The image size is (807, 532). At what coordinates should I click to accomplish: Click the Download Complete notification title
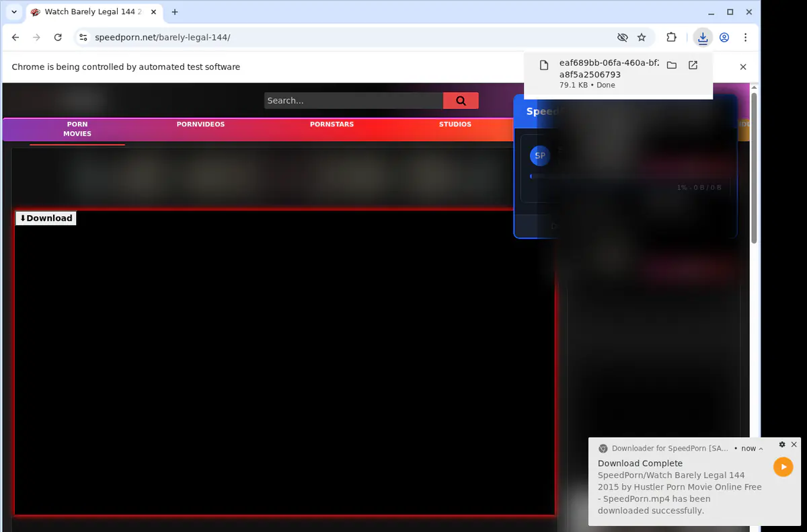click(640, 463)
